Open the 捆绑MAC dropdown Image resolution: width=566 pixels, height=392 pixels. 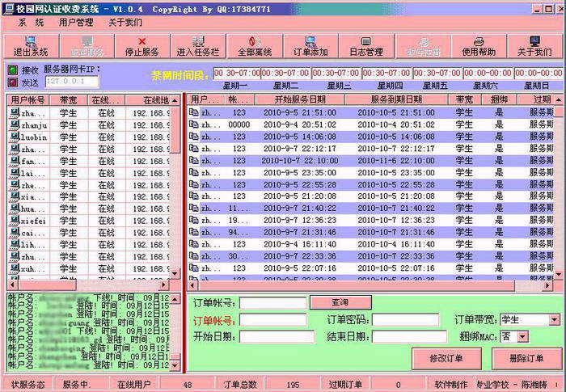pos(522,336)
